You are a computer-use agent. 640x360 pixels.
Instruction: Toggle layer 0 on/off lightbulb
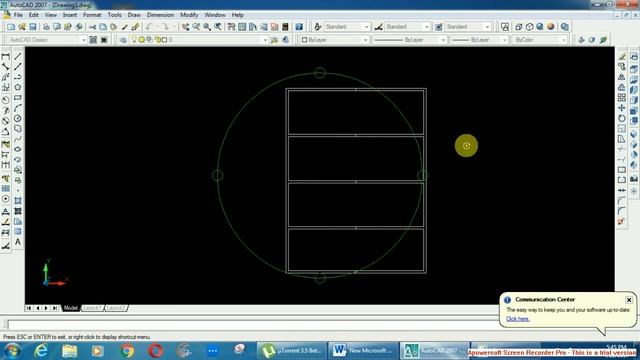[134, 40]
